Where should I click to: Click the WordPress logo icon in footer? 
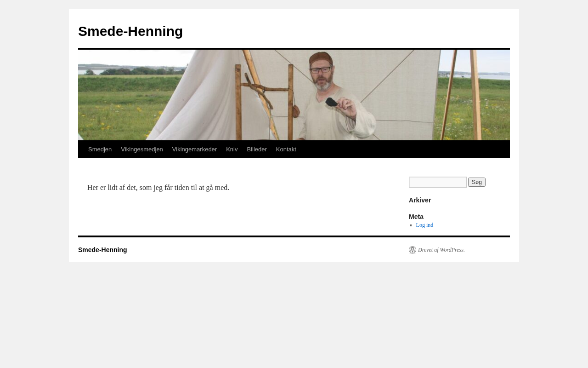pyautogui.click(x=413, y=250)
